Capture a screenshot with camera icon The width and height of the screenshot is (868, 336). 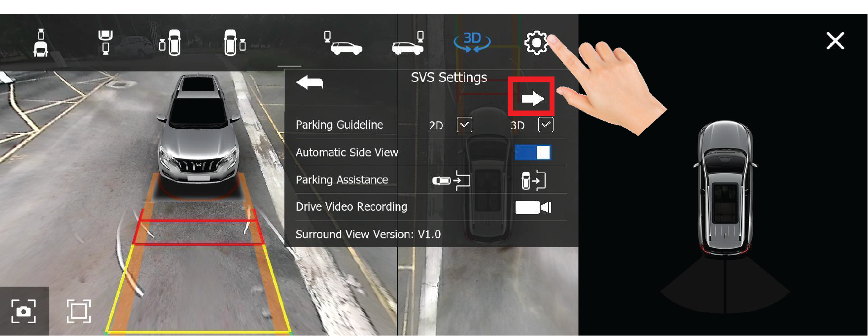click(x=24, y=311)
